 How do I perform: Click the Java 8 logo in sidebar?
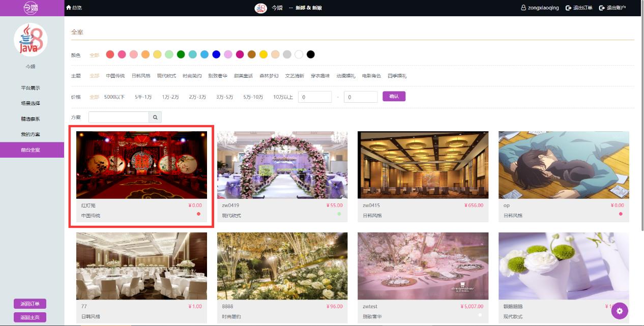pyautogui.click(x=32, y=40)
